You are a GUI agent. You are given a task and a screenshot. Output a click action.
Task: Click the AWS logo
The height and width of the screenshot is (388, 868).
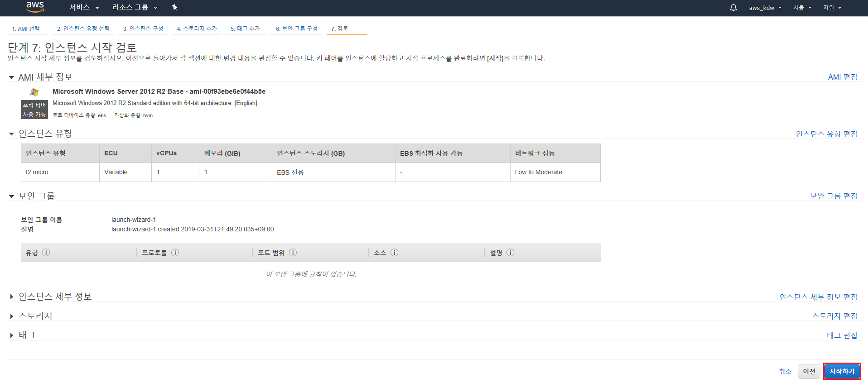tap(35, 7)
